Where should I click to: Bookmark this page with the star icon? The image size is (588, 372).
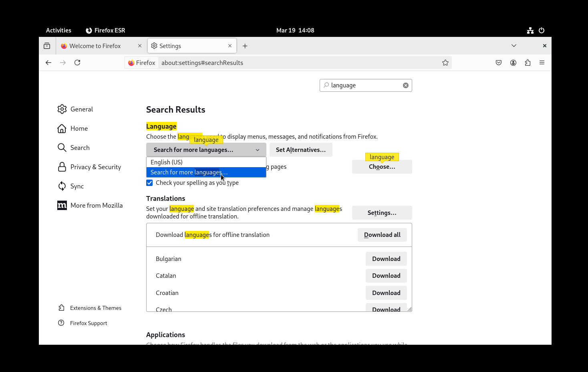[x=445, y=63]
